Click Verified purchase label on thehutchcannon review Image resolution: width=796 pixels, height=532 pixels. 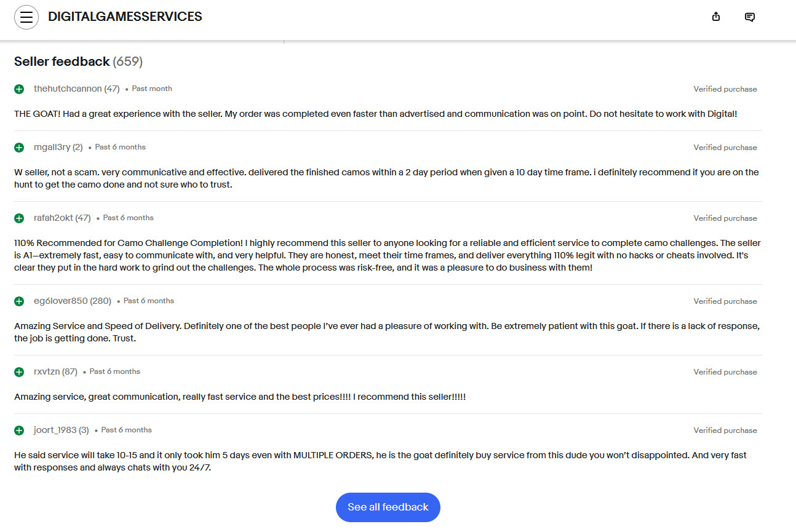point(725,89)
